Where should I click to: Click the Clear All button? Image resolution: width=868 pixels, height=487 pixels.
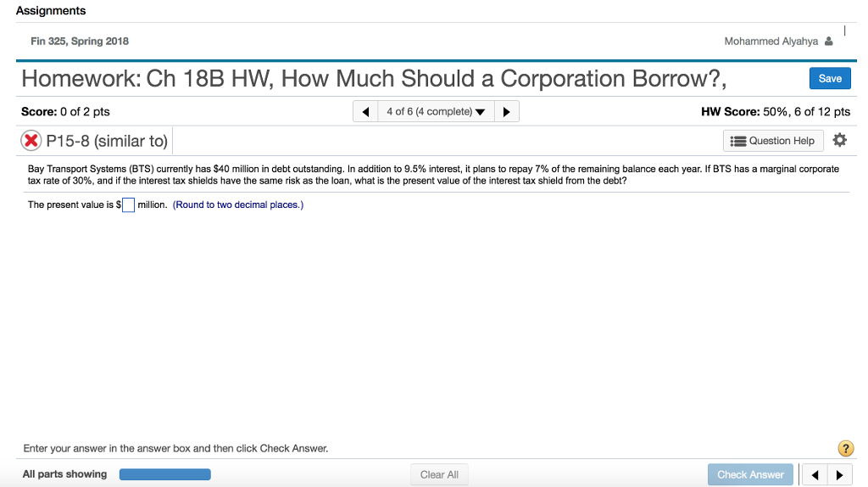439,475
